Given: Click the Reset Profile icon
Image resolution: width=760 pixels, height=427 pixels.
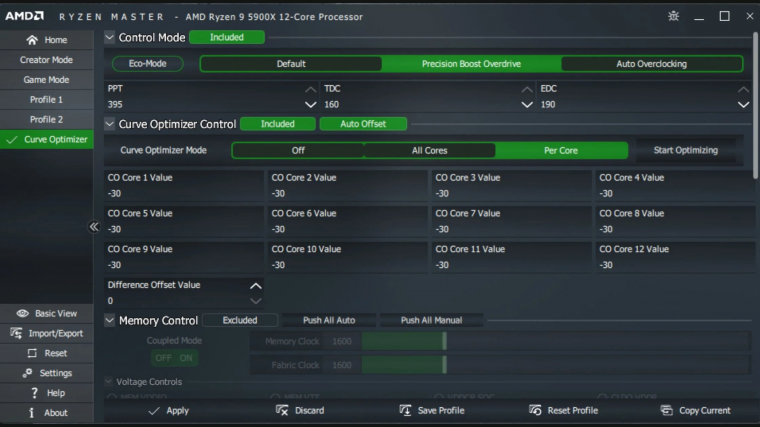Looking at the screenshot, I should (535, 411).
